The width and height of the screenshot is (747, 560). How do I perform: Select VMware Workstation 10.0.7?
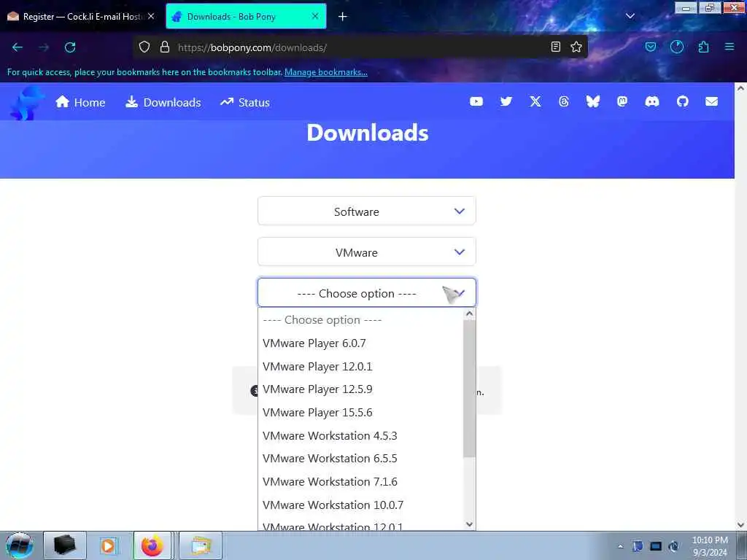(x=360, y=505)
